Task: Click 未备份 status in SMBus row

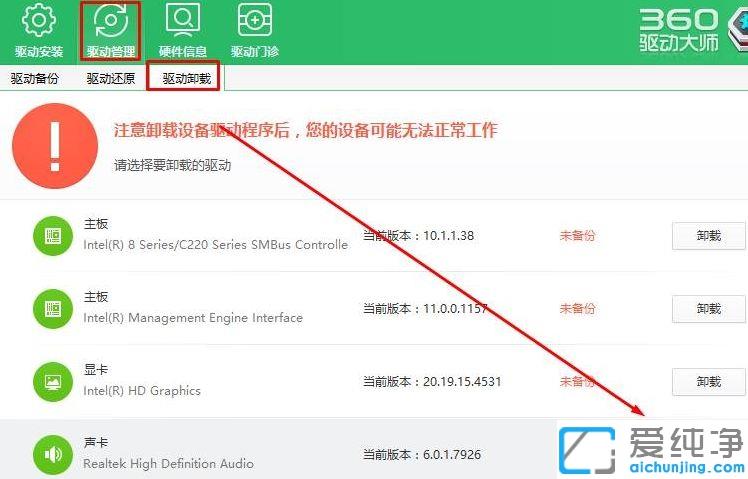Action: (577, 236)
